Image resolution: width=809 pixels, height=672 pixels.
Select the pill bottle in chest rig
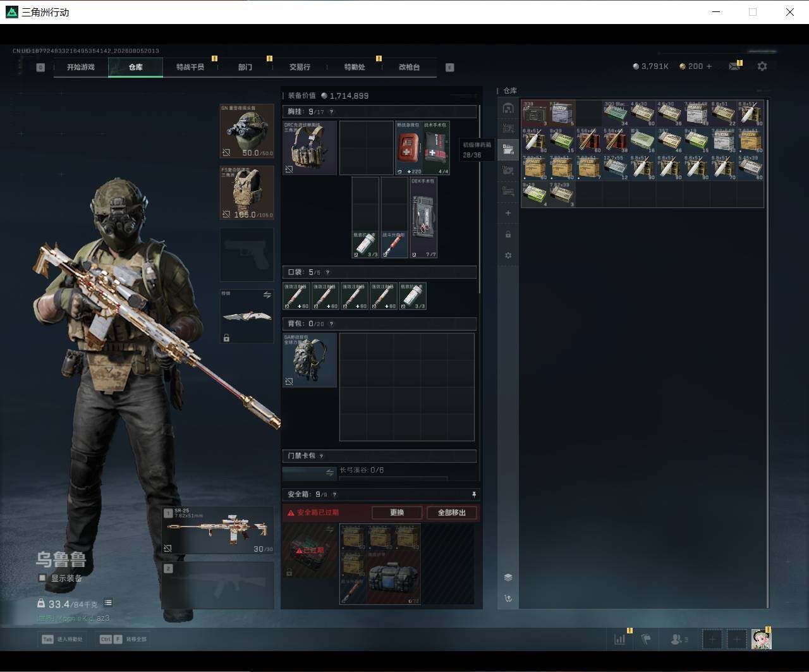(365, 245)
